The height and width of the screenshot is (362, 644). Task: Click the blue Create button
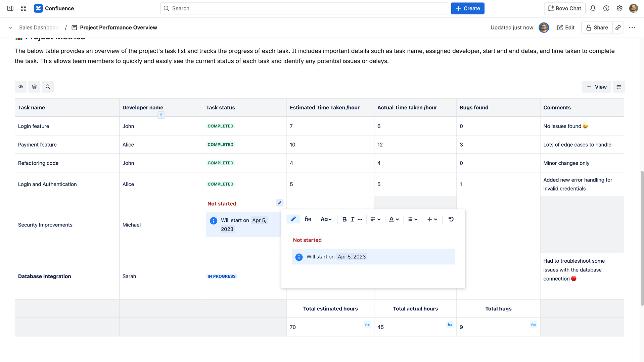(x=467, y=8)
